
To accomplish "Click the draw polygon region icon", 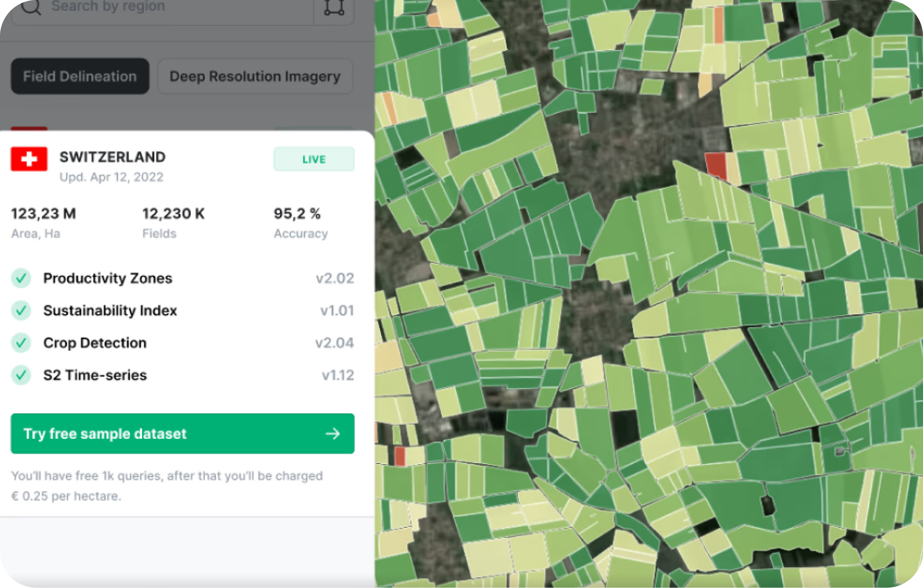I will pos(334,7).
